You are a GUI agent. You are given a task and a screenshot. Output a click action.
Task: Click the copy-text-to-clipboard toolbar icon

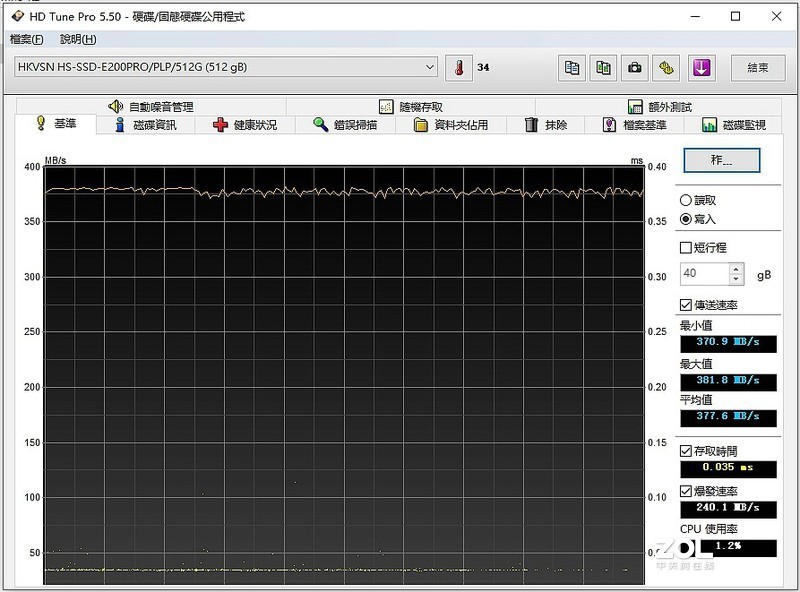(x=572, y=66)
